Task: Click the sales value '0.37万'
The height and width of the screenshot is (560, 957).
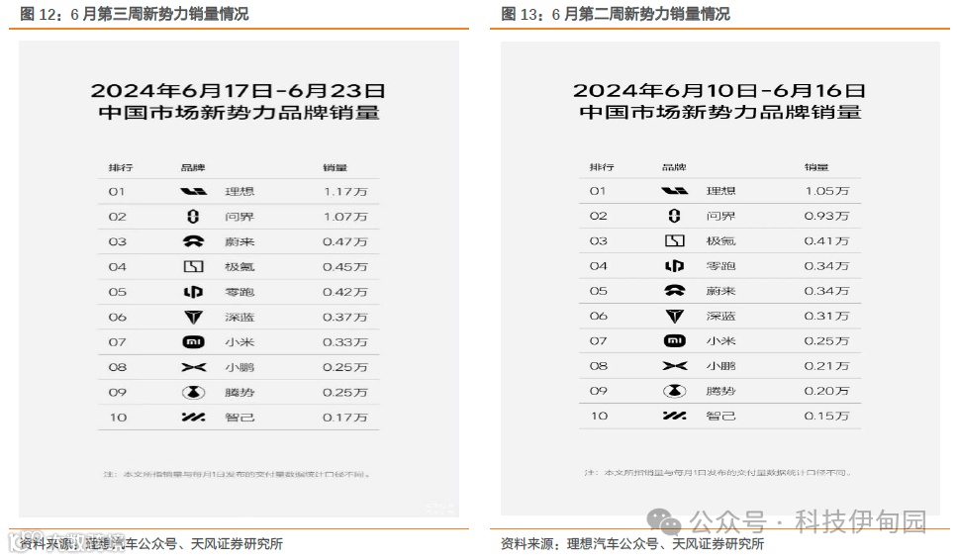Action: 345,318
